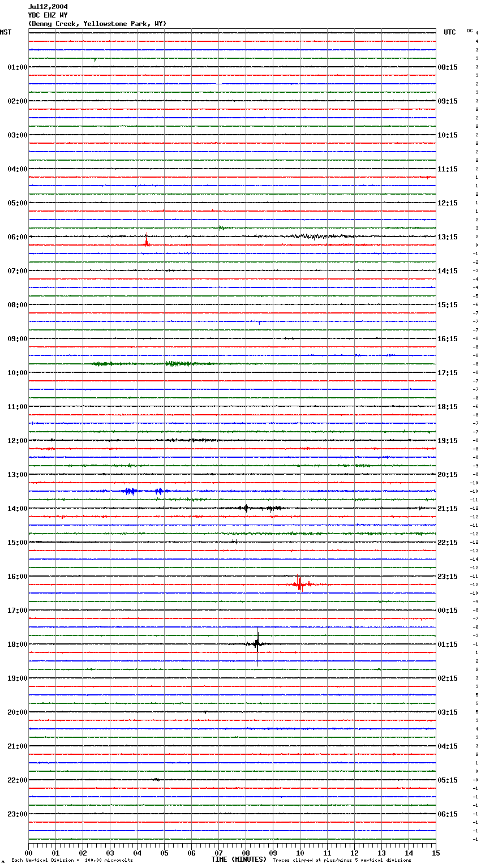Select the 23:00 MST time label
Viewport: 481px width, 868px height.
[18, 814]
